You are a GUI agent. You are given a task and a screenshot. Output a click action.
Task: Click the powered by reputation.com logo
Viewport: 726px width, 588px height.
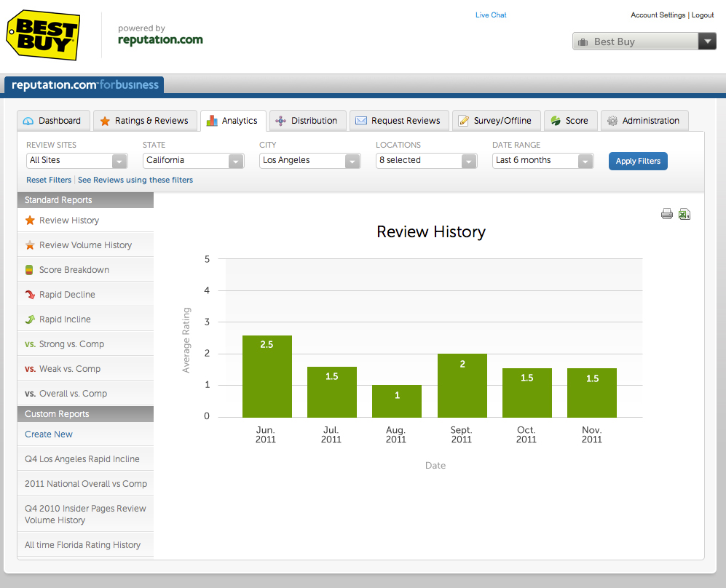tap(160, 35)
